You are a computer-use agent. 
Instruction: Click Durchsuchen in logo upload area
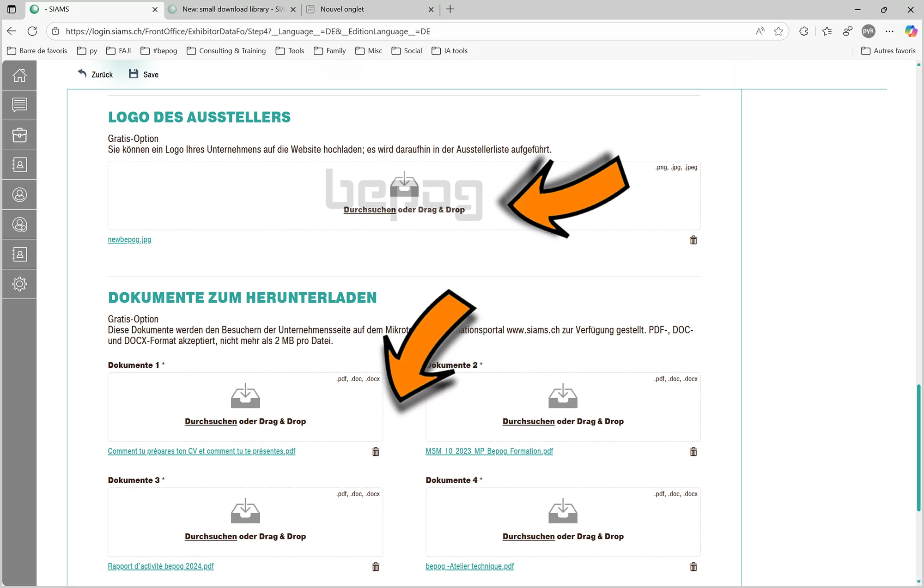pyautogui.click(x=370, y=210)
